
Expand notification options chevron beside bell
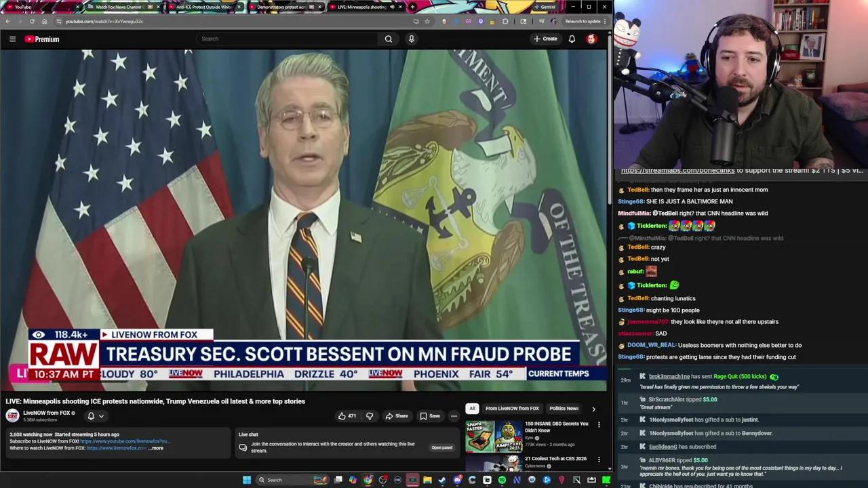point(101,416)
